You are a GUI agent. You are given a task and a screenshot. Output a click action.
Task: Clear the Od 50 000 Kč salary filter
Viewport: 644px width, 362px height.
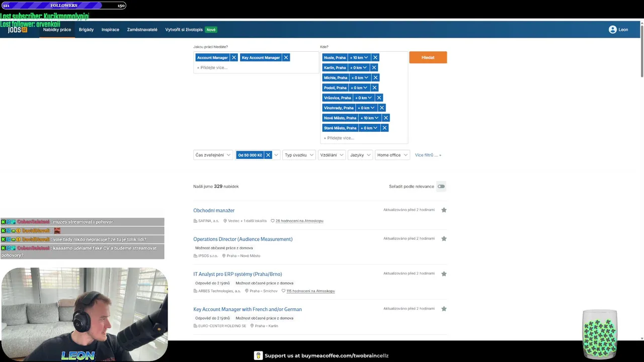[x=268, y=155]
